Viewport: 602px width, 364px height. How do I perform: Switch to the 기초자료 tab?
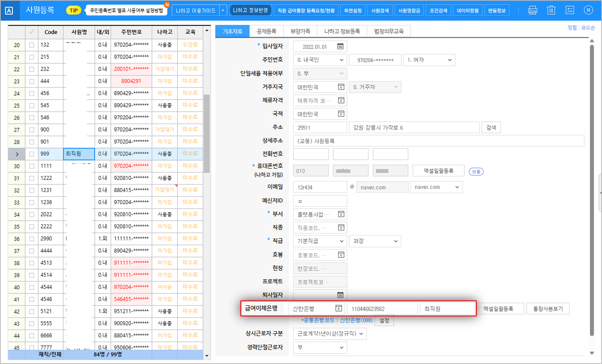tap(232, 31)
